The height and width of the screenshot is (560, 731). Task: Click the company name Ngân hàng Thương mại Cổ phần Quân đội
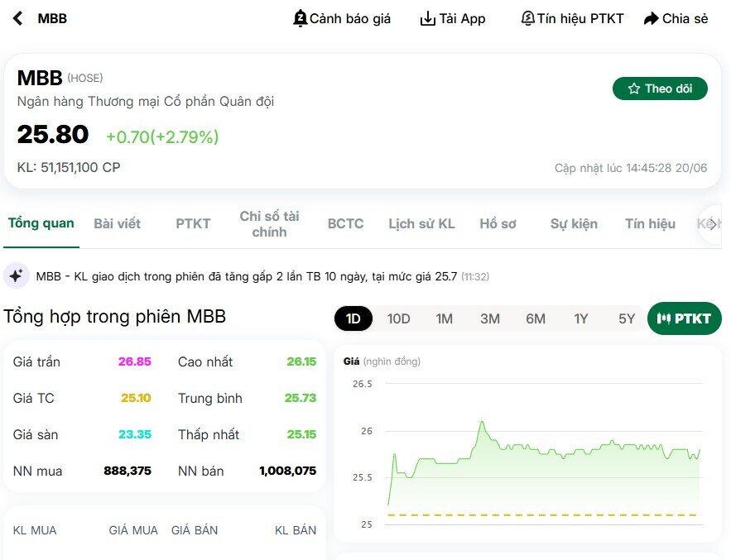(x=146, y=101)
